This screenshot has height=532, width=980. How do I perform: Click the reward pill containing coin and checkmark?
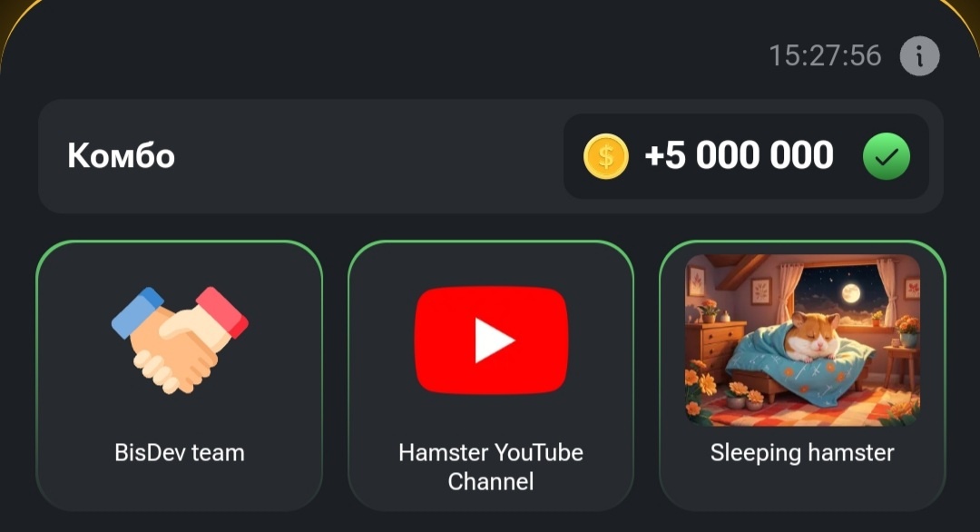[x=746, y=156]
